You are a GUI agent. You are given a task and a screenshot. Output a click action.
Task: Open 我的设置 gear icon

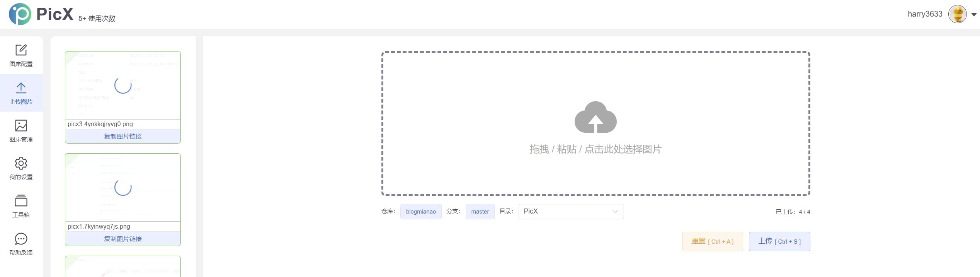tap(21, 163)
